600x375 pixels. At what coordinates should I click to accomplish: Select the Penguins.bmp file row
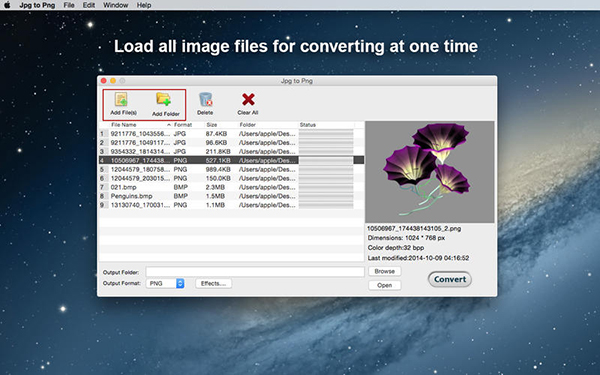point(232,196)
